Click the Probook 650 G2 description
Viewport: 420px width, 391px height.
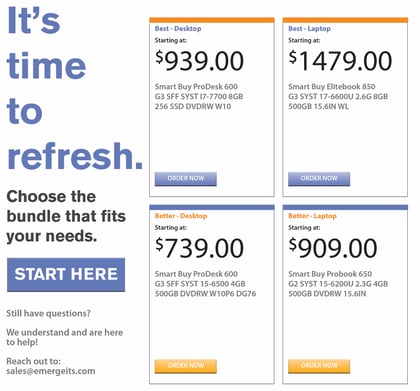click(338, 284)
